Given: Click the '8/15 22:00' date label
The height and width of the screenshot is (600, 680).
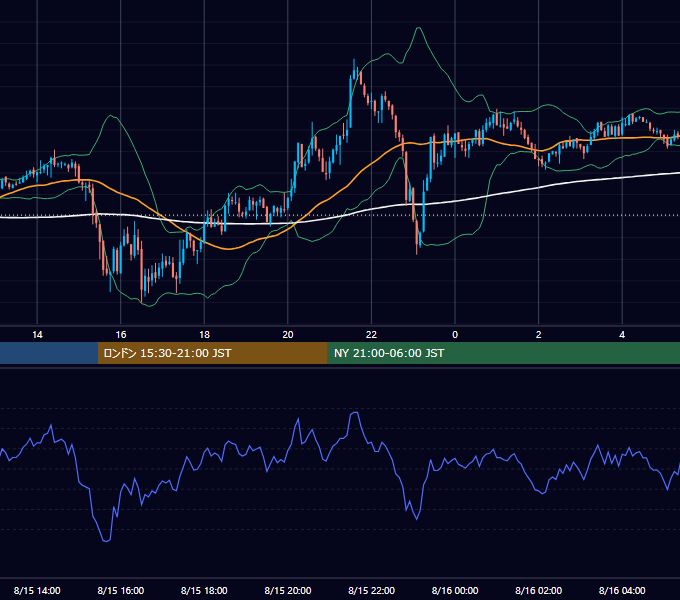Looking at the screenshot, I should pyautogui.click(x=371, y=590).
